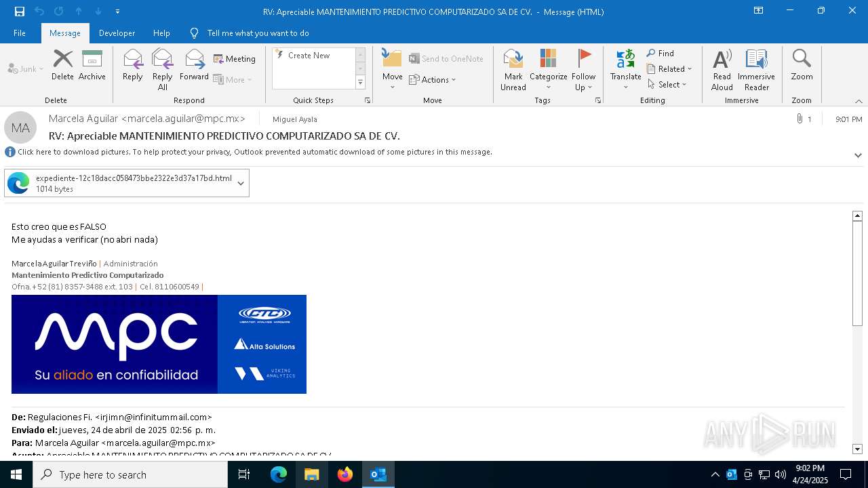Click Tell me what you want to do
868x488 pixels.
(258, 33)
